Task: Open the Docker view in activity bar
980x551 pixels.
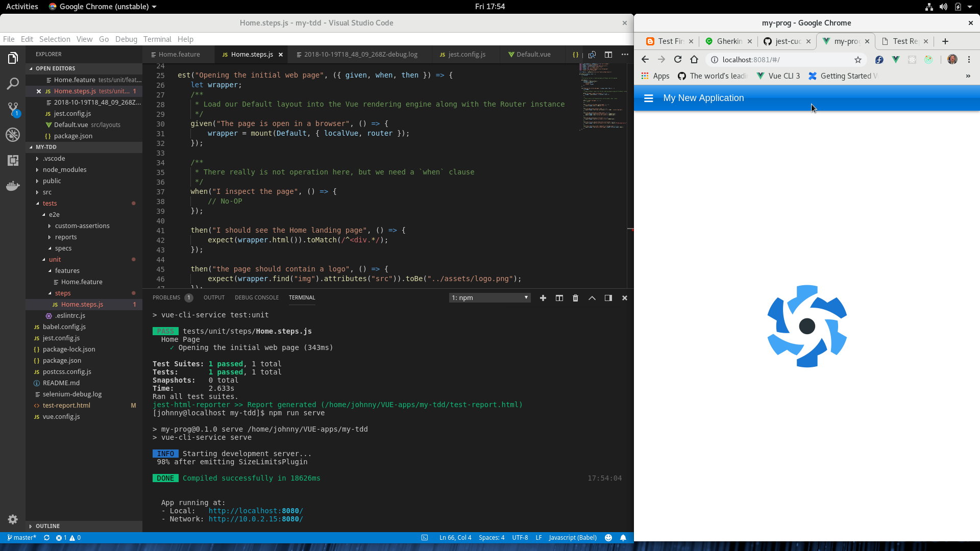Action: coord(13,186)
